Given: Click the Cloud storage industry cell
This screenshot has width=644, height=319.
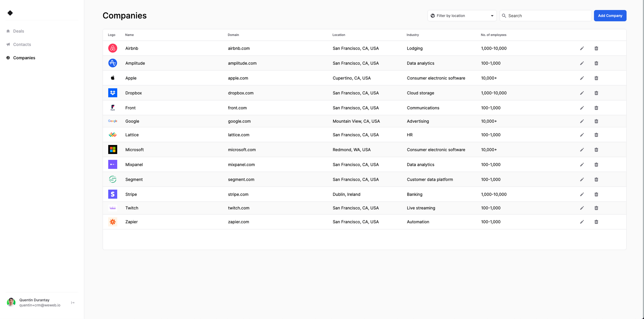Looking at the screenshot, I should [x=421, y=93].
